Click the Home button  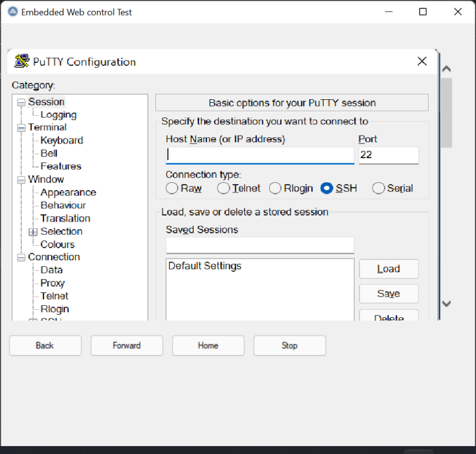click(208, 346)
